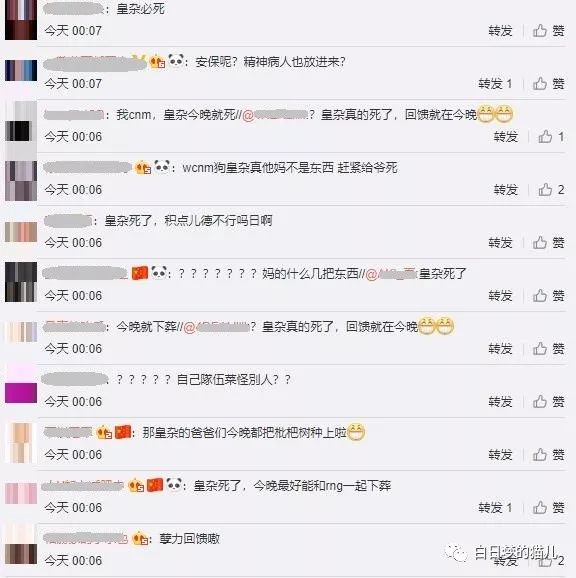
Task: Open the purple avatar of "自己队伍菜" commenter
Action: (x=21, y=393)
